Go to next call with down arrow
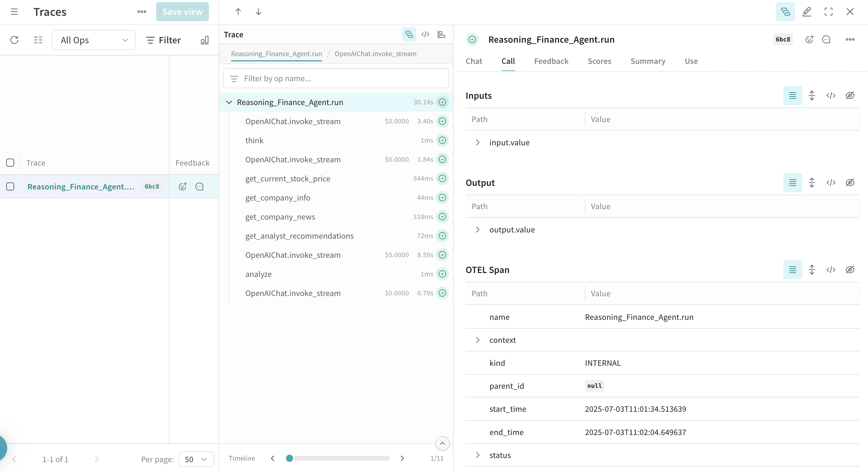 (258, 12)
